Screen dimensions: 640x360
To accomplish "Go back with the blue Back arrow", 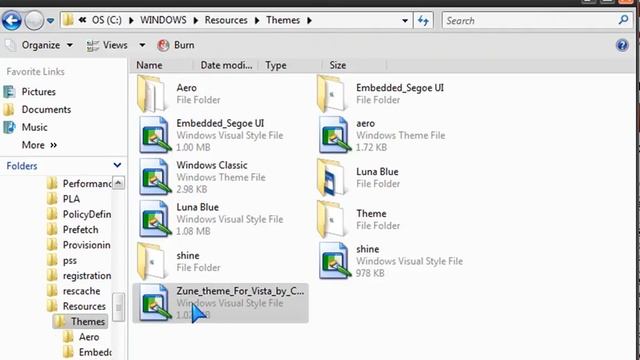I will click(11, 20).
